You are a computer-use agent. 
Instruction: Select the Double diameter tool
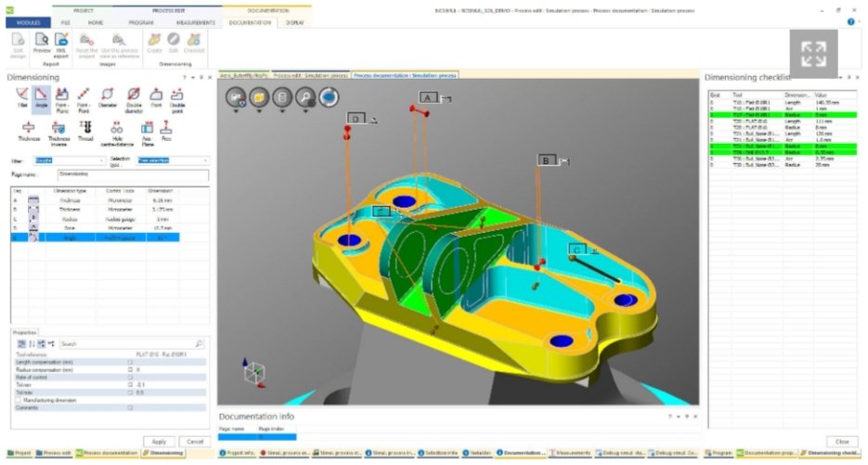coord(134,99)
